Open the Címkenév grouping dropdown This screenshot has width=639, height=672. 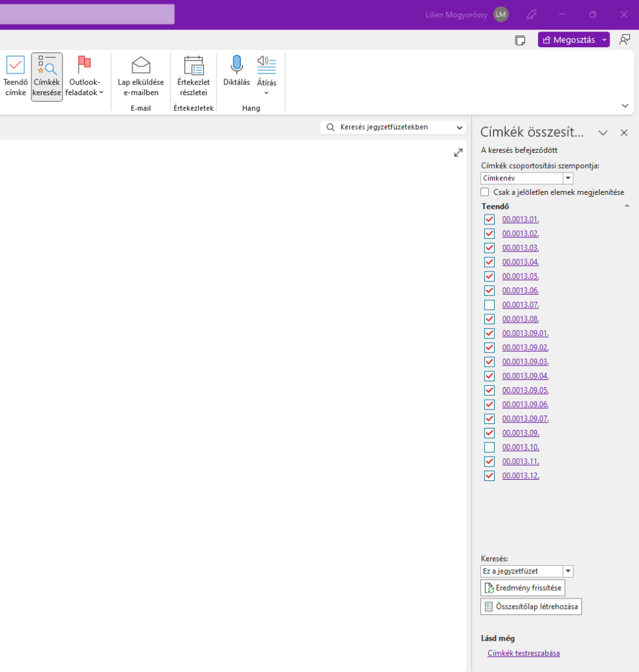pyautogui.click(x=568, y=178)
